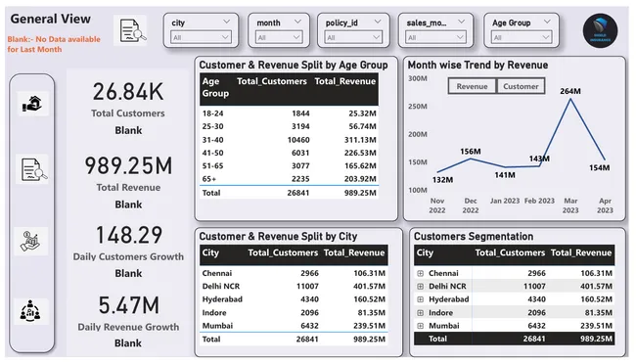Sort city split table by City header
This screenshot has height=364, width=636.
pyautogui.click(x=210, y=252)
